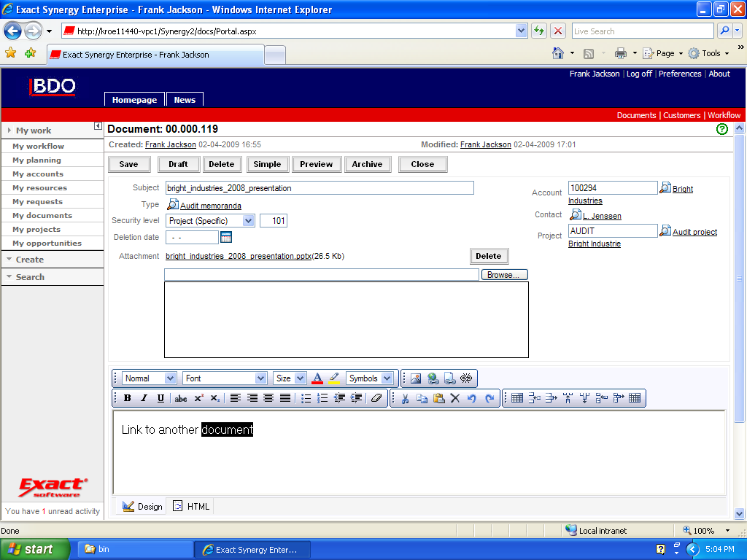The width and height of the screenshot is (747, 560).
Task: Insert a bulleted list
Action: (306, 398)
